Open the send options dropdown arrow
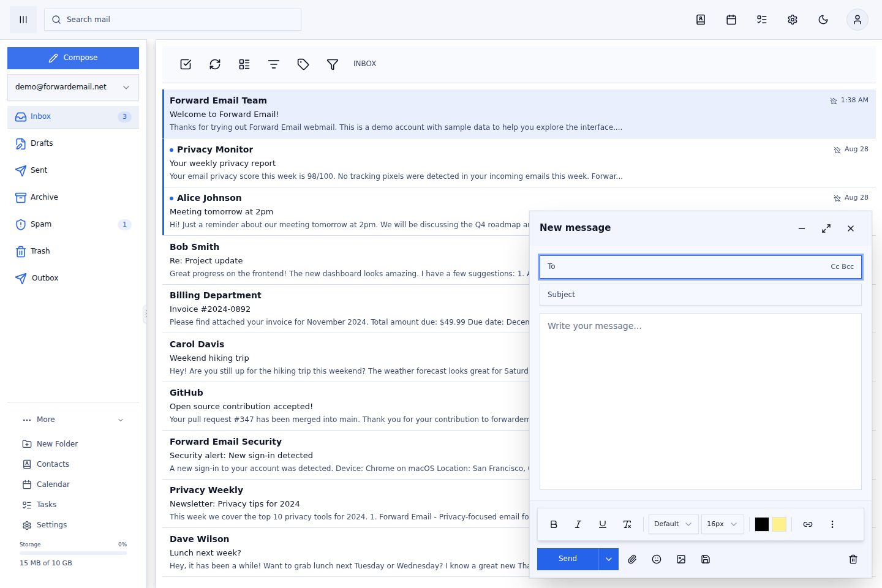The width and height of the screenshot is (882, 588). (609, 559)
